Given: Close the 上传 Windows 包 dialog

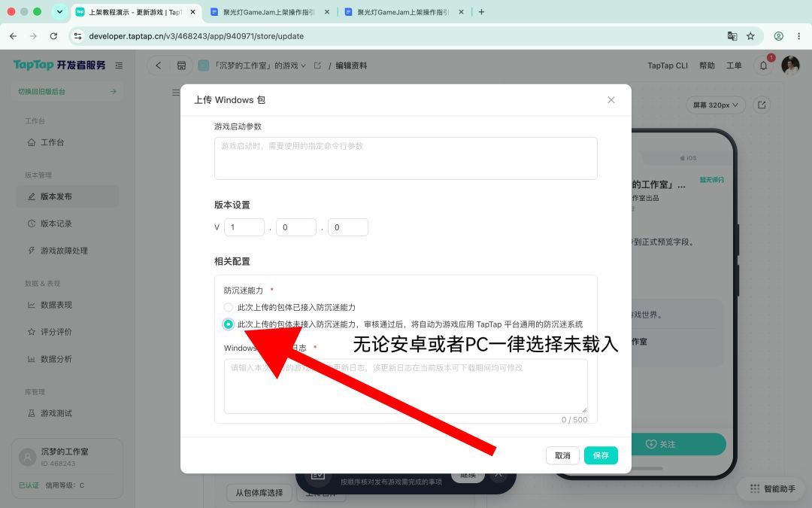Looking at the screenshot, I should [x=611, y=100].
